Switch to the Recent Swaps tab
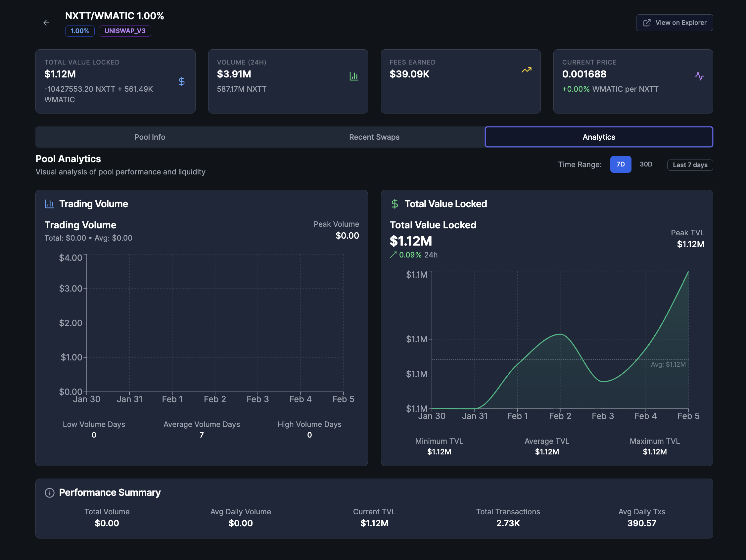746x560 pixels. click(374, 137)
